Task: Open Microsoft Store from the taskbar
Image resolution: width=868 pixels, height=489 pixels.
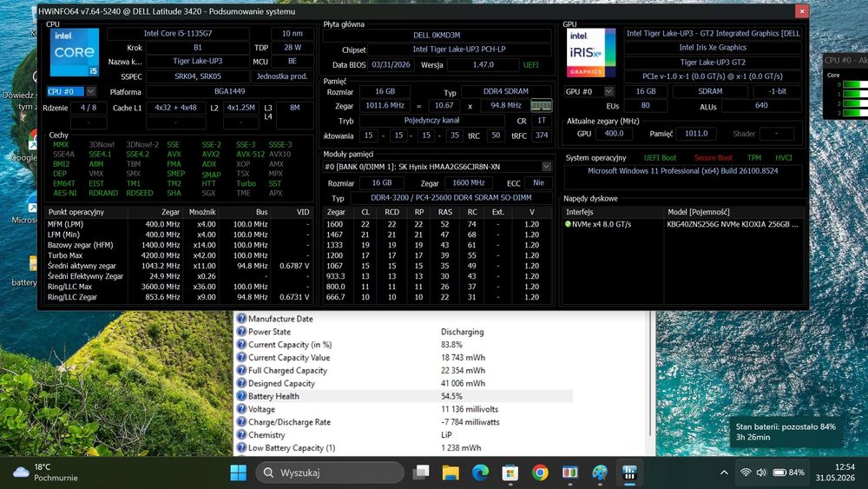Action: pyautogui.click(x=510, y=472)
